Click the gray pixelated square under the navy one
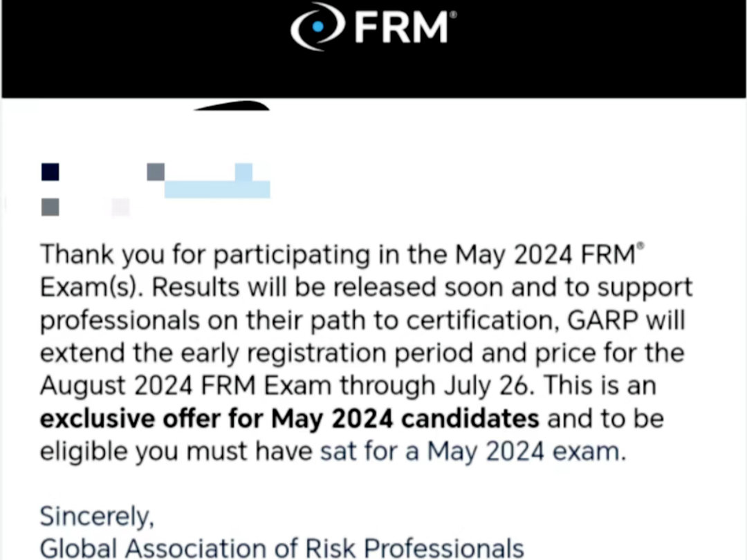The height and width of the screenshot is (560, 747). tap(50, 207)
